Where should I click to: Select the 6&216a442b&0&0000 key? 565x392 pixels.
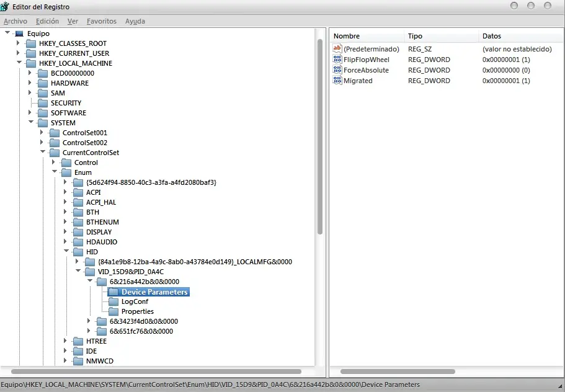144,282
